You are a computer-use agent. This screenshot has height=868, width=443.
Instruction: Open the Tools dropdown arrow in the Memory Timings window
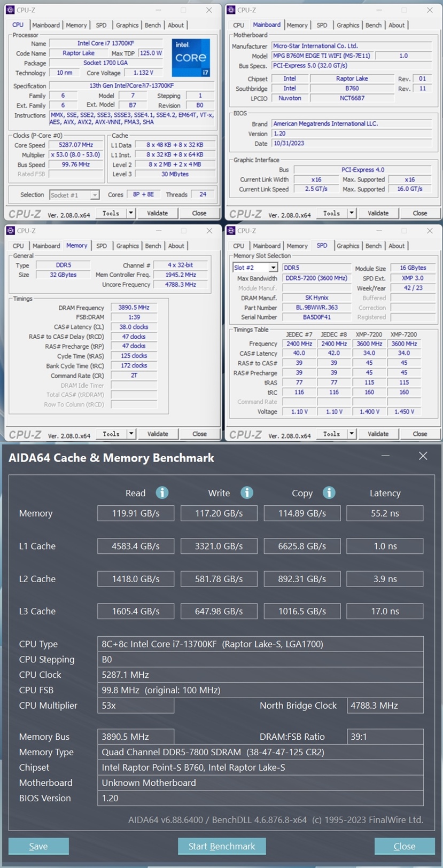[130, 434]
